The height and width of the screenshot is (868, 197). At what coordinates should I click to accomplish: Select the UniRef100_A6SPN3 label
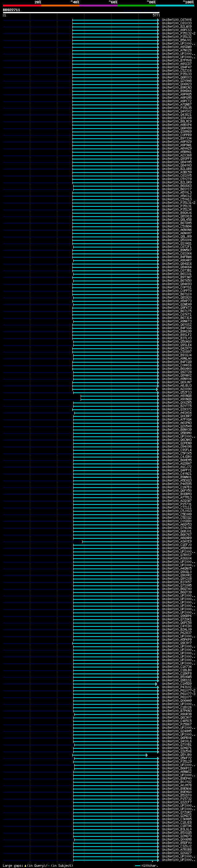coord(176,423)
